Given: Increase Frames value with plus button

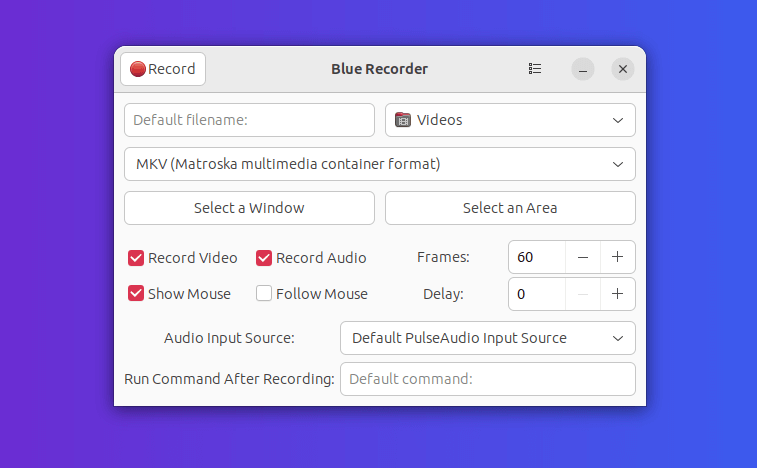Looking at the screenshot, I should [x=617, y=257].
